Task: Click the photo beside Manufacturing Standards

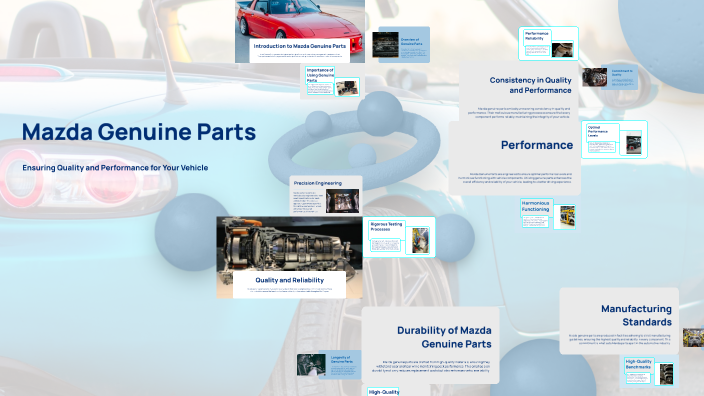Action: pyautogui.click(x=694, y=338)
